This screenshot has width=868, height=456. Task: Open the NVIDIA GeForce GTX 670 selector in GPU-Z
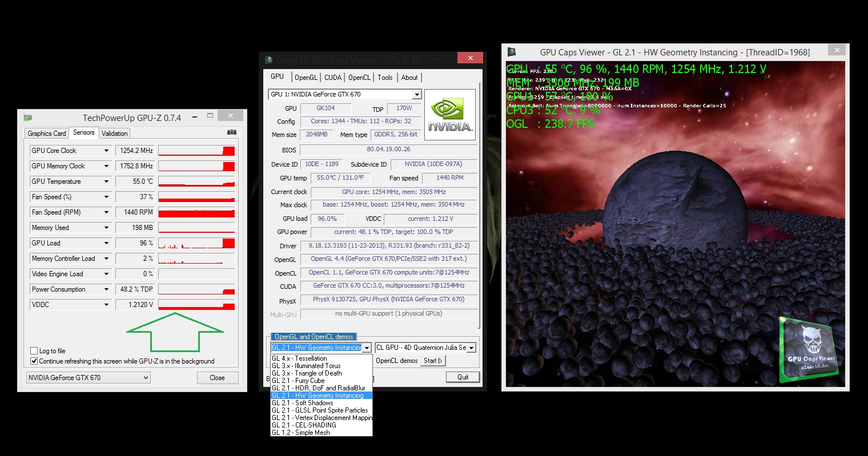(x=89, y=378)
